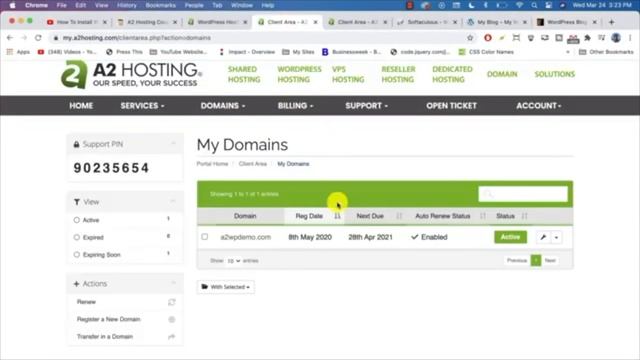Sort by Auto Renew Status arrows
Viewport: 640px width, 360px height.
483,216
